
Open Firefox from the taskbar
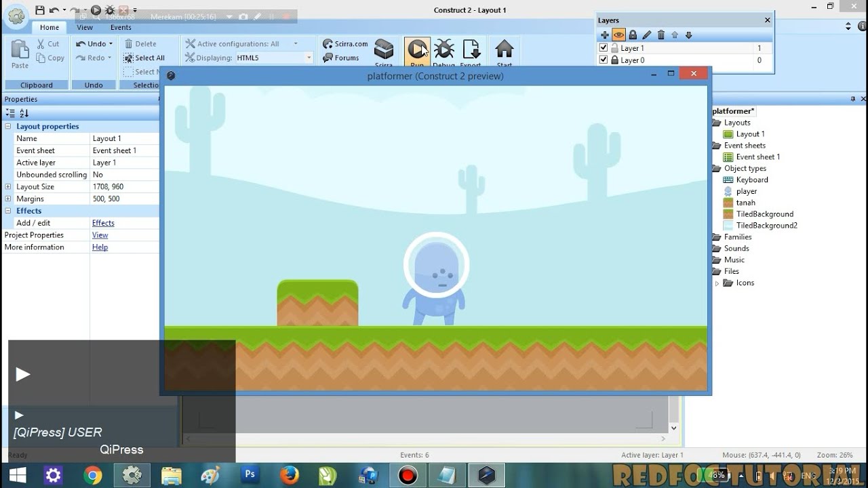[x=290, y=474]
